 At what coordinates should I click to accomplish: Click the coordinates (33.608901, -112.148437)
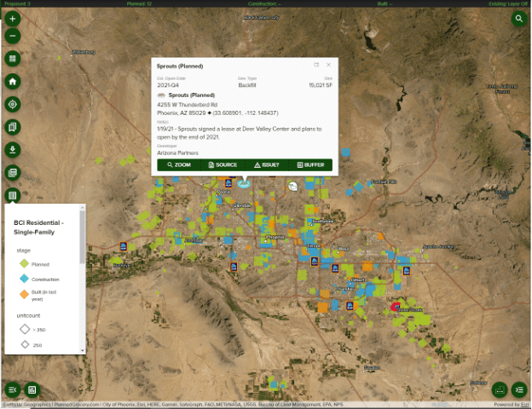(x=246, y=113)
